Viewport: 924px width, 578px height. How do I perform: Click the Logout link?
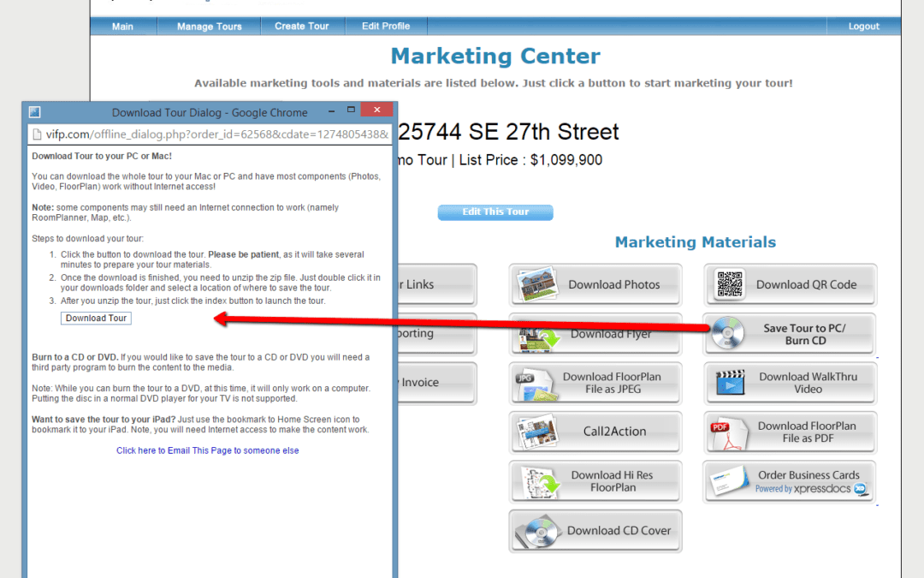863,27
